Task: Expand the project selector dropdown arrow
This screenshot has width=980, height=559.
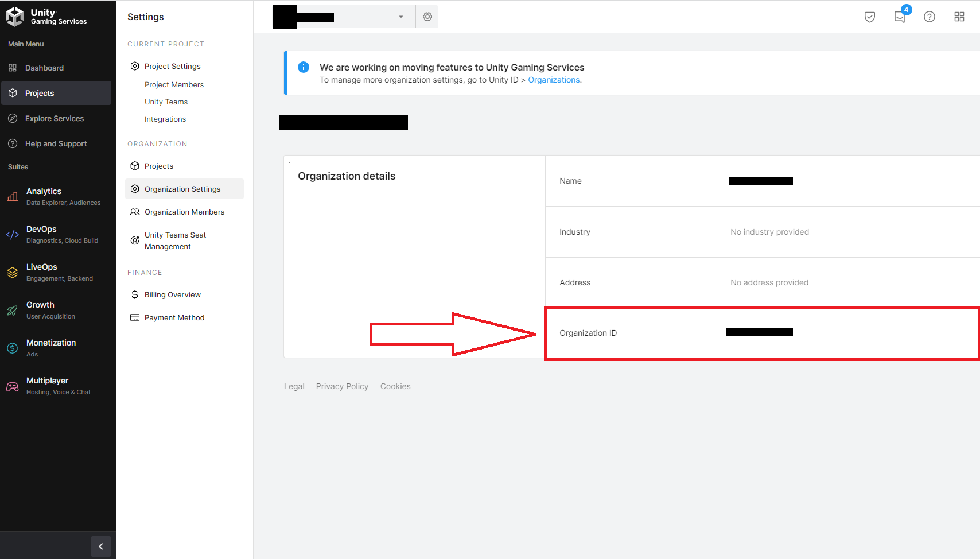Action: click(401, 17)
